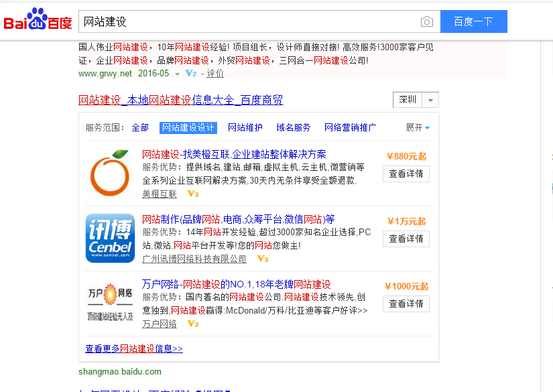Viewport: 553px width, 392px height.
Task: Open 查看更多网站建设信息 link
Action: [134, 348]
